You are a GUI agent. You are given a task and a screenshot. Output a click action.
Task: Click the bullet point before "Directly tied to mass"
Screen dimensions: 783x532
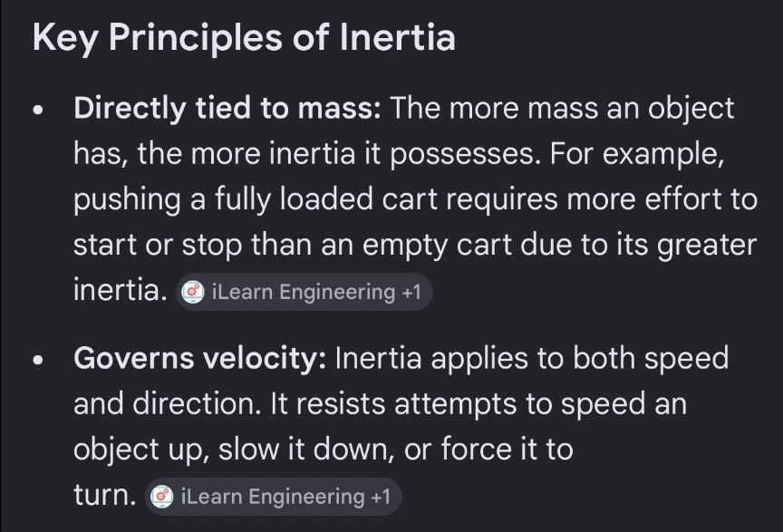pyautogui.click(x=38, y=110)
